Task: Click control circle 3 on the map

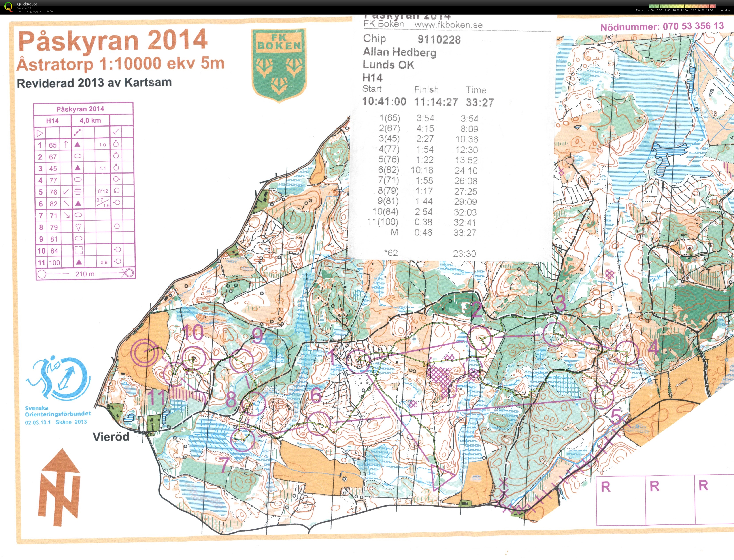Action: click(x=555, y=334)
